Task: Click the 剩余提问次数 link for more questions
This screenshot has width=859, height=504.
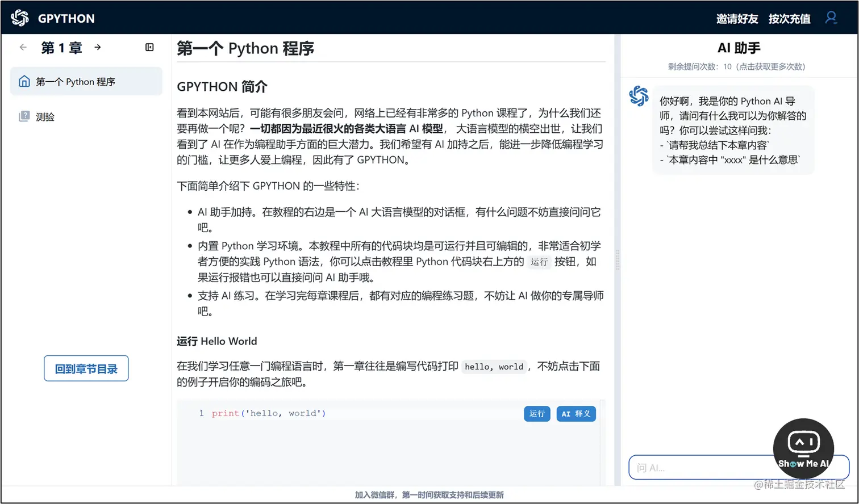Action: (x=737, y=66)
